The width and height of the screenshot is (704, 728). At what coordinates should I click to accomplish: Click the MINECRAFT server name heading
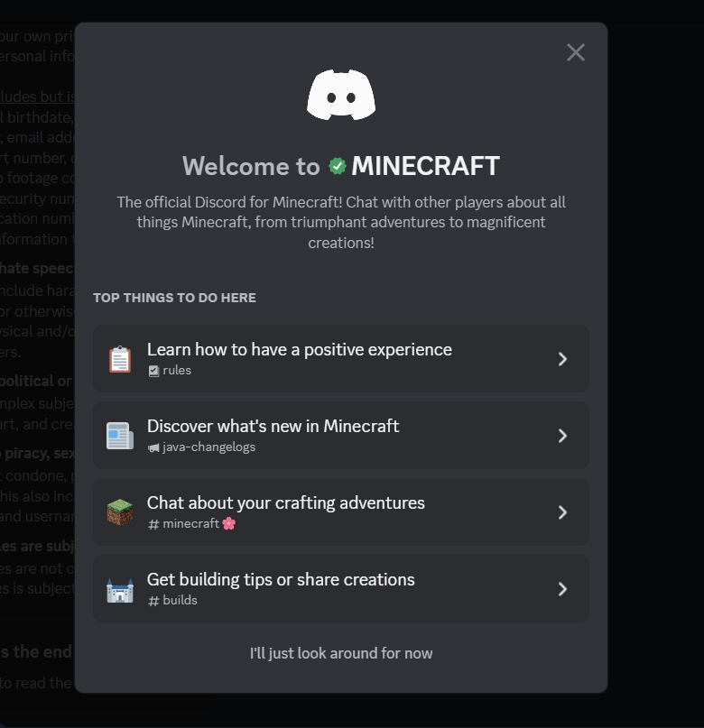[x=425, y=166]
